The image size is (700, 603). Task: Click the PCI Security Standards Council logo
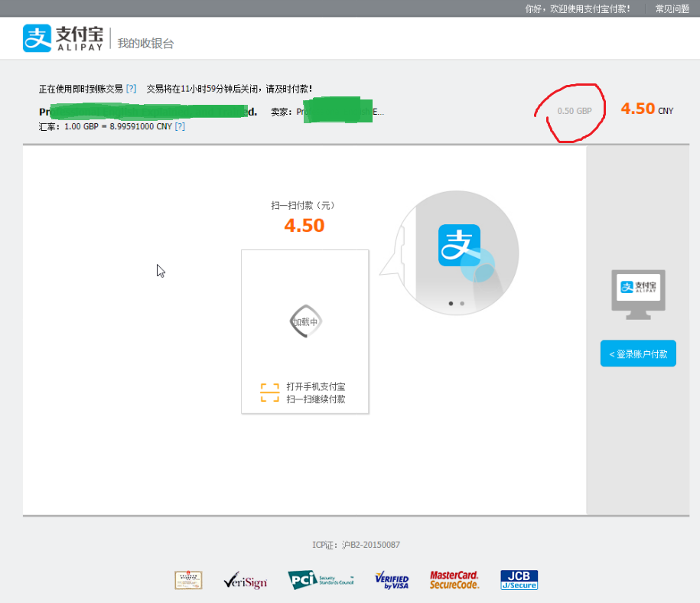tap(321, 580)
